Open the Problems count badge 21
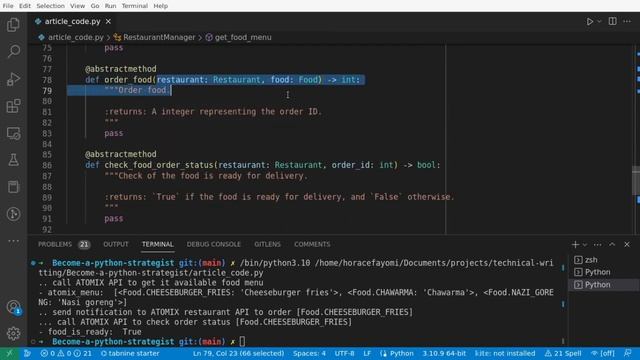The height and width of the screenshot is (360, 640). 84,244
